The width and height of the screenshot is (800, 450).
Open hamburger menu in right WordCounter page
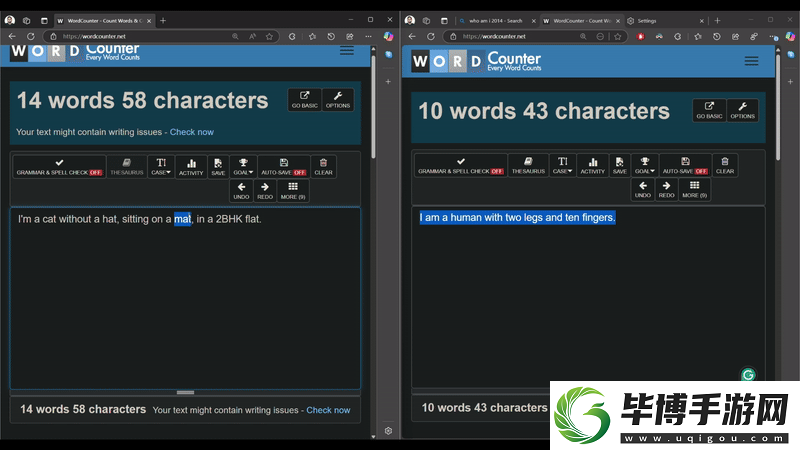pyautogui.click(x=751, y=61)
